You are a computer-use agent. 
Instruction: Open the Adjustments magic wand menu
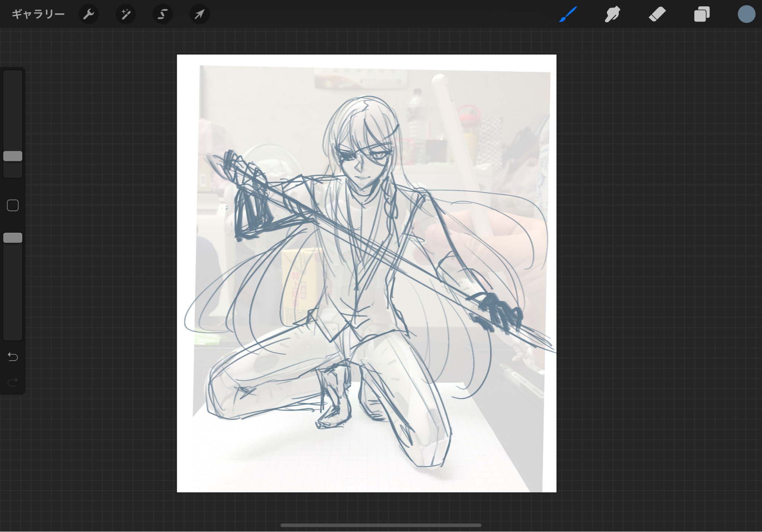point(125,14)
